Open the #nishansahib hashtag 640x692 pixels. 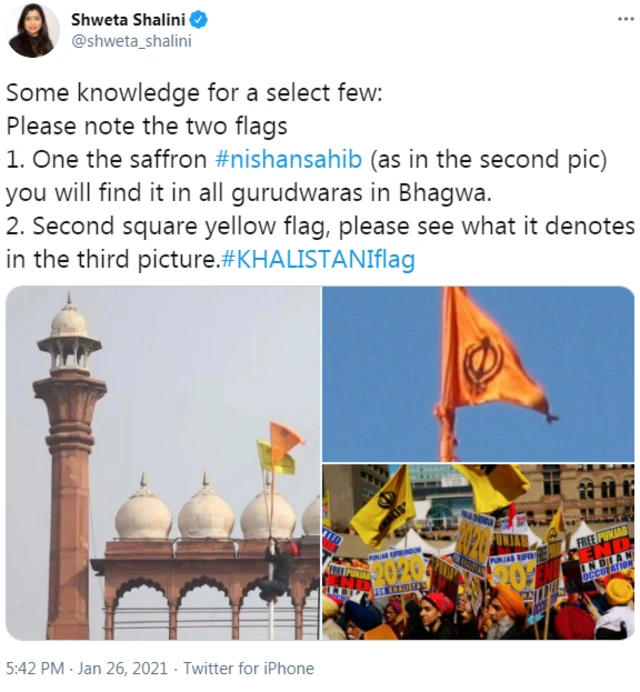[x=289, y=159]
